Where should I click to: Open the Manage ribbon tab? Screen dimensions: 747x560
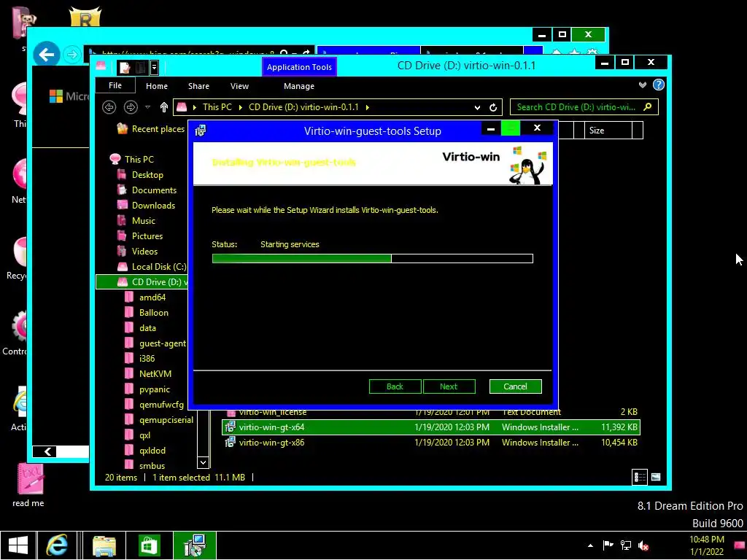coord(299,86)
